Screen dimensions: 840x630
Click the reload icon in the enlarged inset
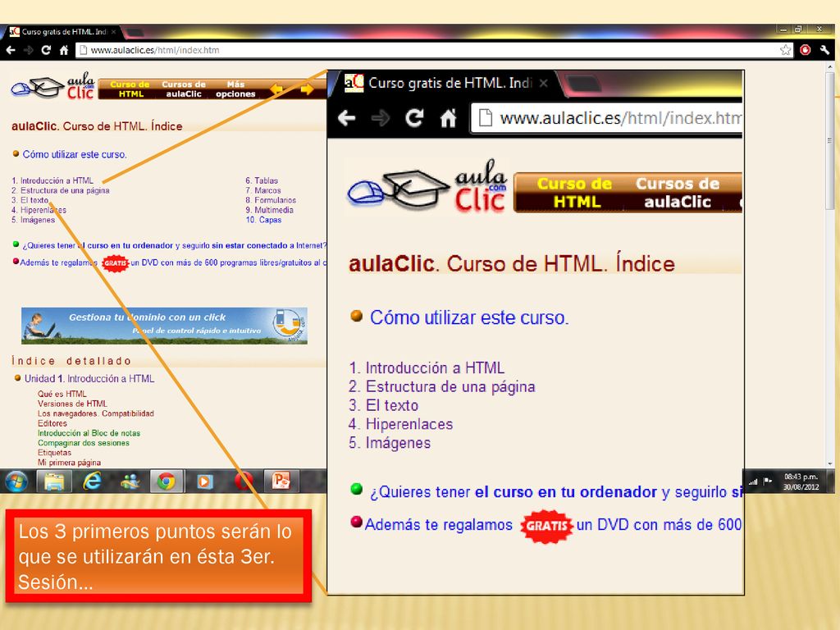pos(414,118)
